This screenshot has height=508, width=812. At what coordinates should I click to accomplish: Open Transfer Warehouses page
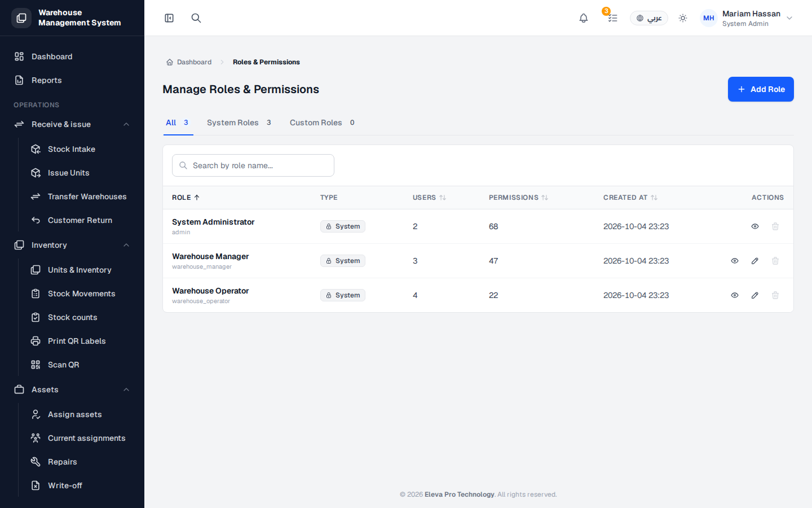click(x=80, y=196)
